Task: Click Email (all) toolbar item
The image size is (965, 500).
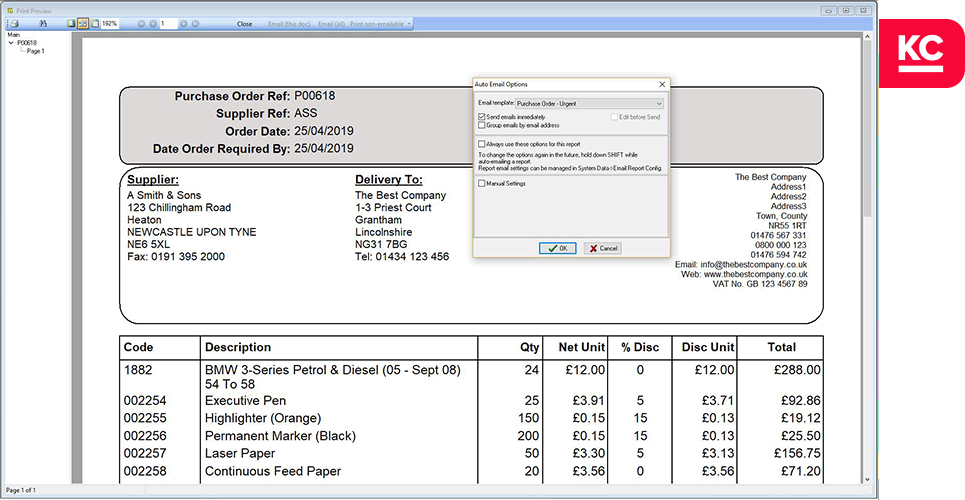Action: point(331,24)
